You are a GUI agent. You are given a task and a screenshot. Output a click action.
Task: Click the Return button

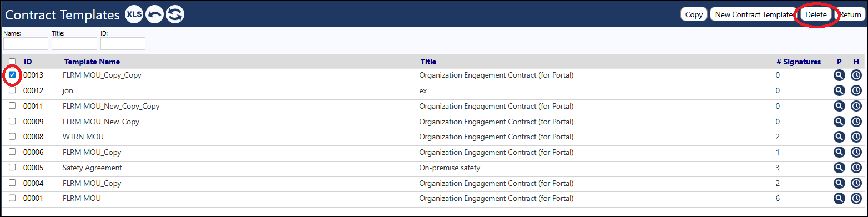point(850,14)
